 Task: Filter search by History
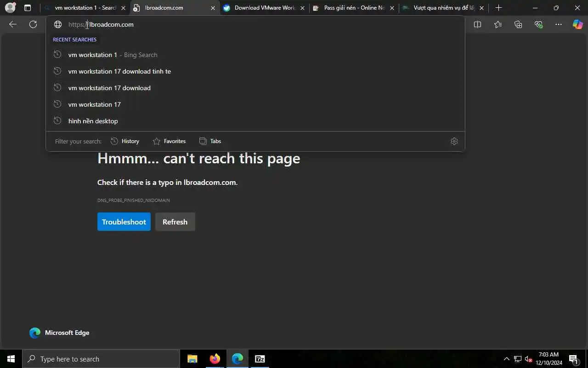point(125,141)
